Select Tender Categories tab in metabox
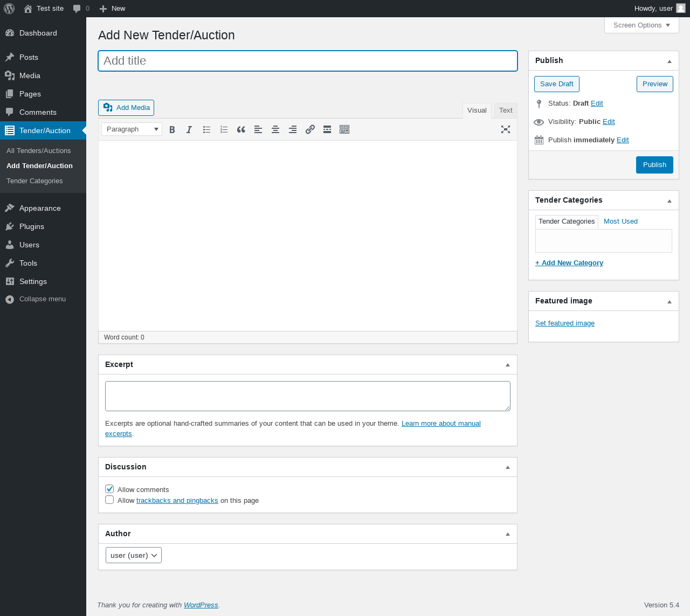 tap(567, 222)
